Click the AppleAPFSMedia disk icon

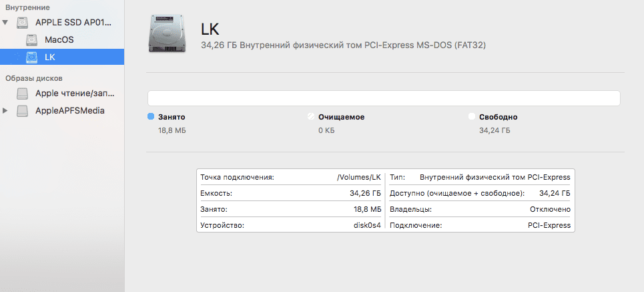click(23, 111)
